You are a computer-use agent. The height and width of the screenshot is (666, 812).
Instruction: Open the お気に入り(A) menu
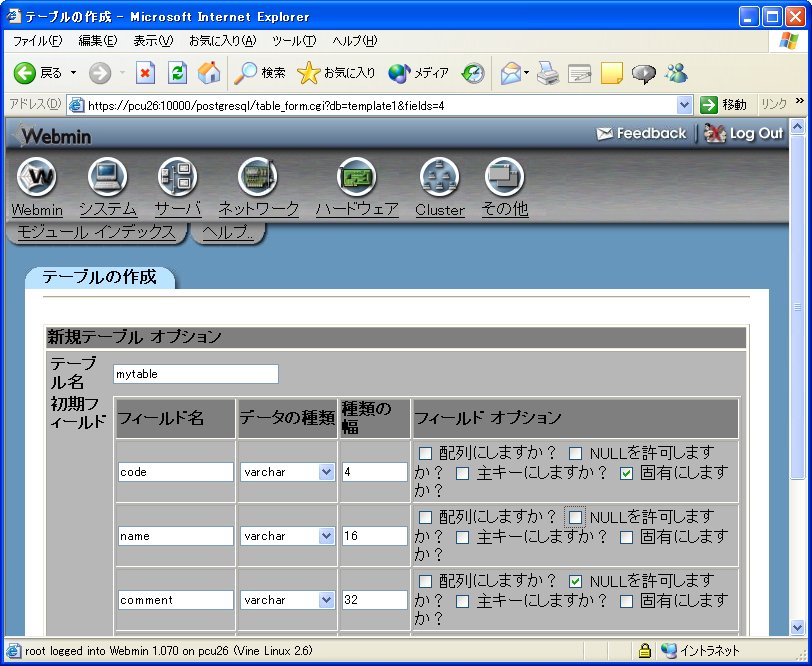[223, 40]
